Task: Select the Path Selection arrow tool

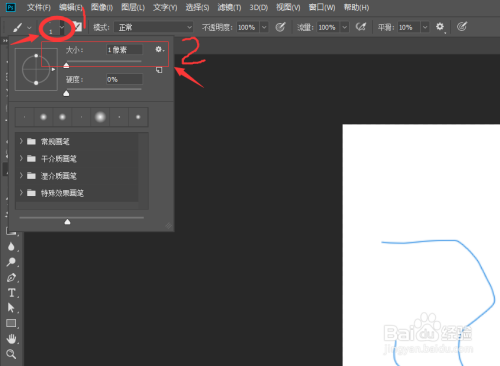Action: (11, 308)
